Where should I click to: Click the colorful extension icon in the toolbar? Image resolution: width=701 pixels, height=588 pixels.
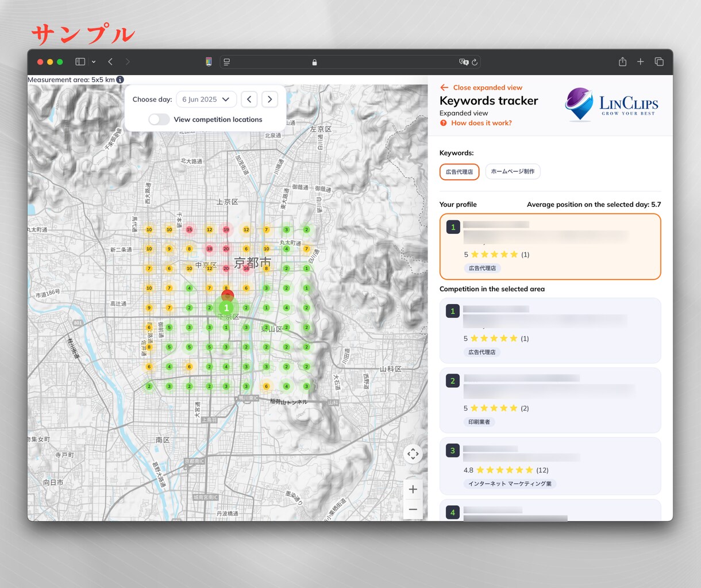pos(209,62)
